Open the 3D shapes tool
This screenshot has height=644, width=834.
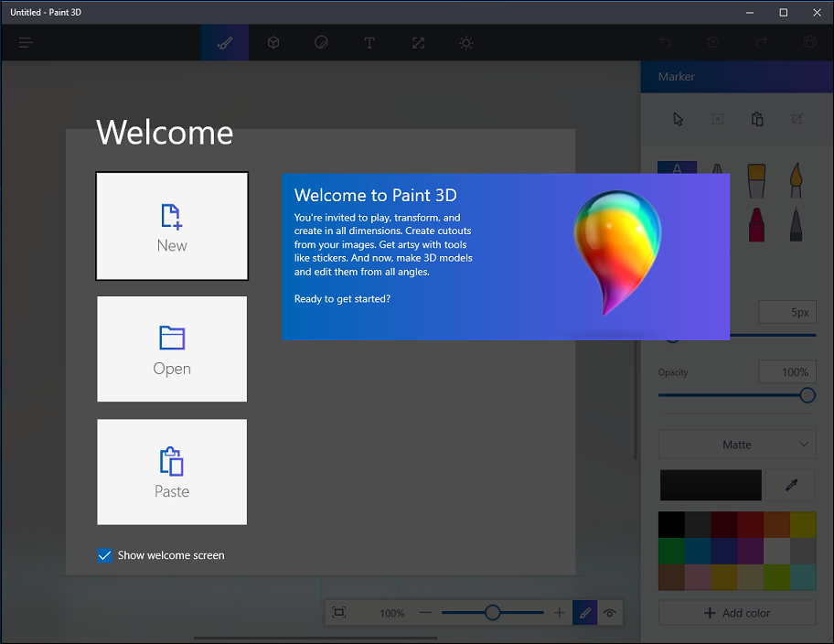[x=273, y=43]
